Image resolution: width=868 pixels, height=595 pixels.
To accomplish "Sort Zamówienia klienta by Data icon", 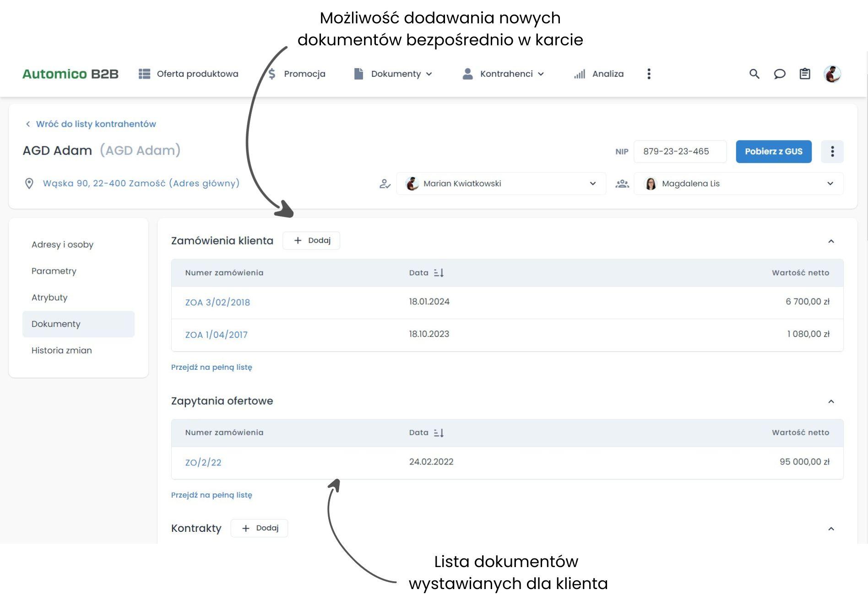I will [439, 273].
